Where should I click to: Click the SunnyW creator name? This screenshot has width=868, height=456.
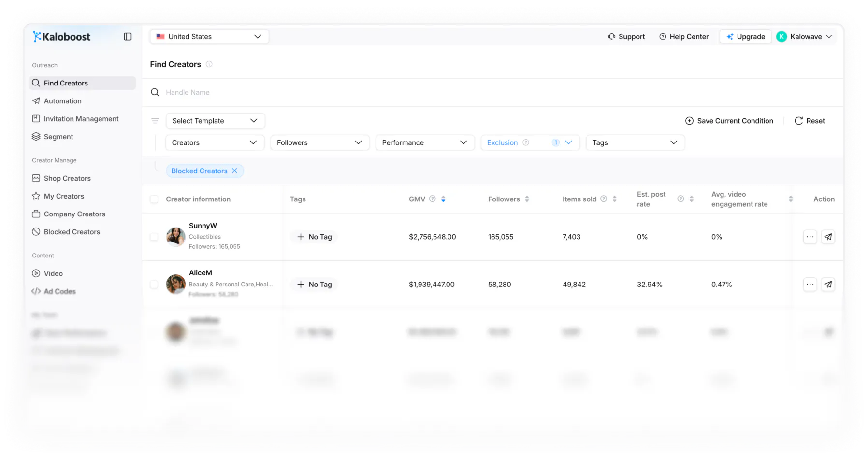(x=203, y=226)
